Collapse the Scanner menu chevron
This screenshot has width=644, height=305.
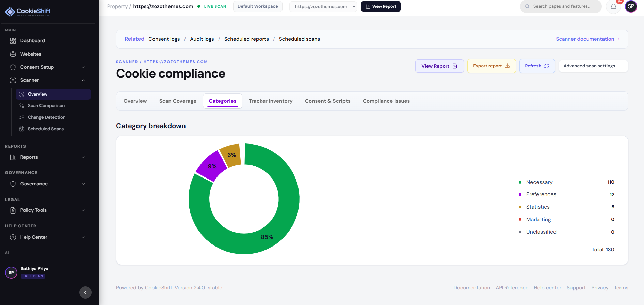click(83, 80)
